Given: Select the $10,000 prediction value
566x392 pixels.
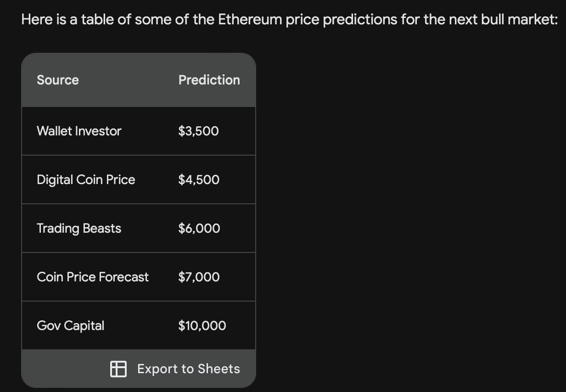Looking at the screenshot, I should (202, 325).
